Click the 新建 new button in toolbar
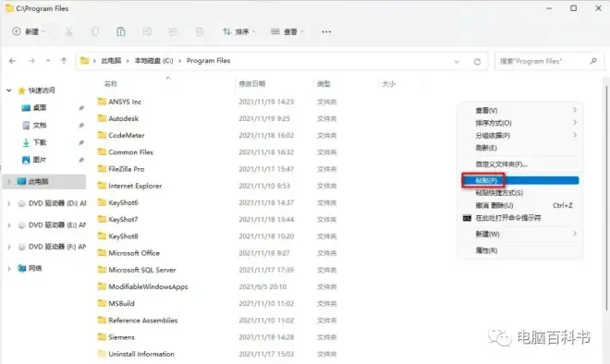 coord(29,31)
